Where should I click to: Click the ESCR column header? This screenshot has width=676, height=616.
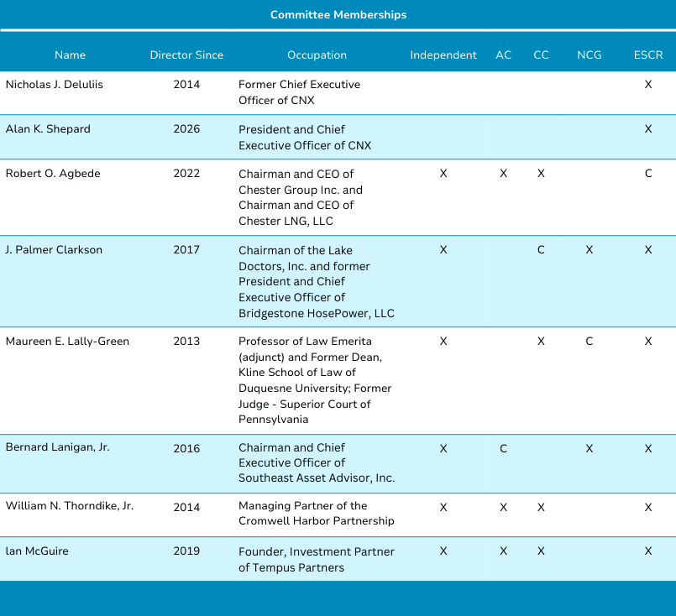(x=647, y=55)
